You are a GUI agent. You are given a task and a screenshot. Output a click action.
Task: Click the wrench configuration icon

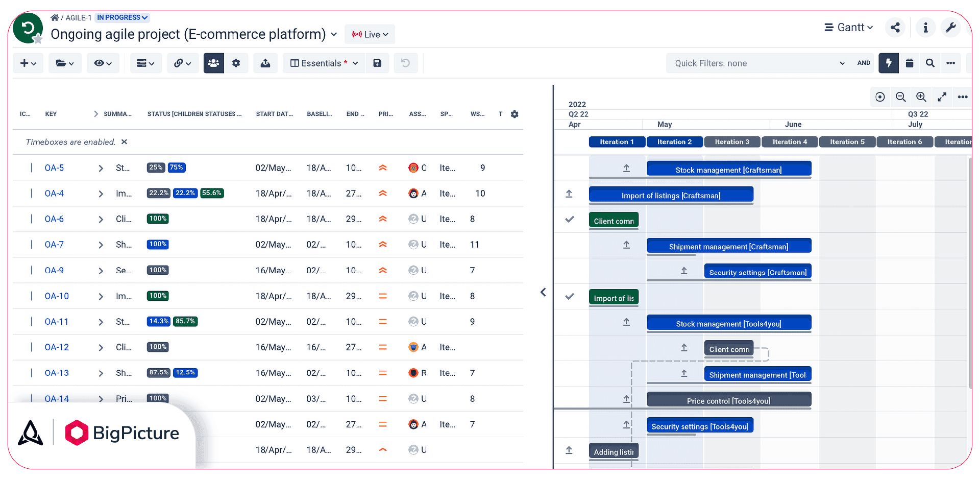pyautogui.click(x=950, y=28)
